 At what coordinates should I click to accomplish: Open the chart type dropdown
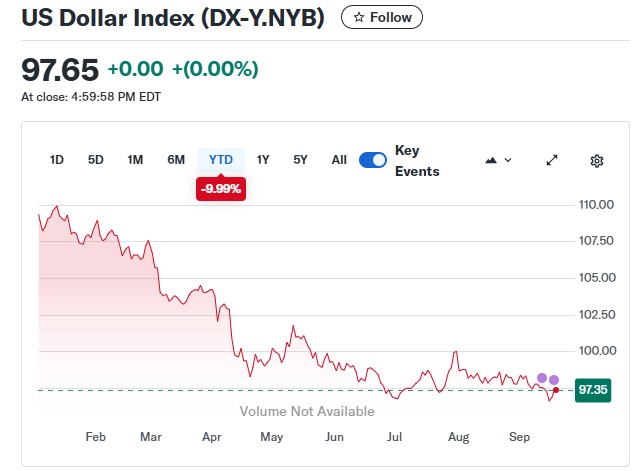[498, 160]
